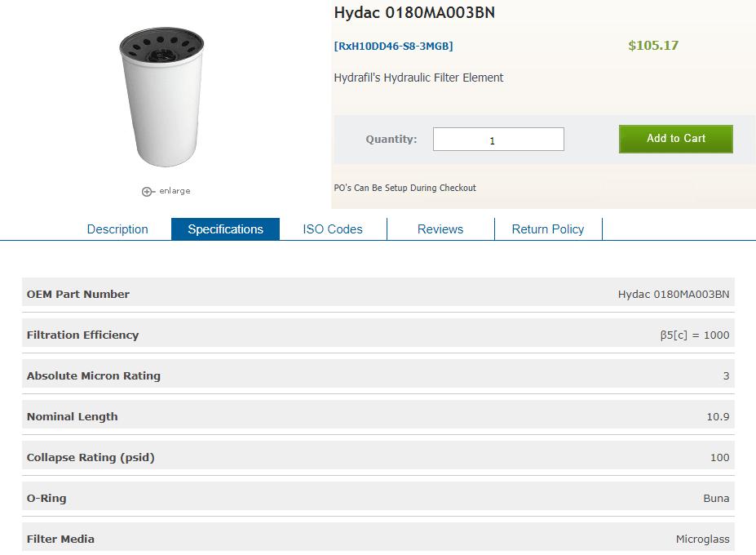The image size is (756, 555).
Task: Click the OEM Part Number row label
Action: (78, 294)
